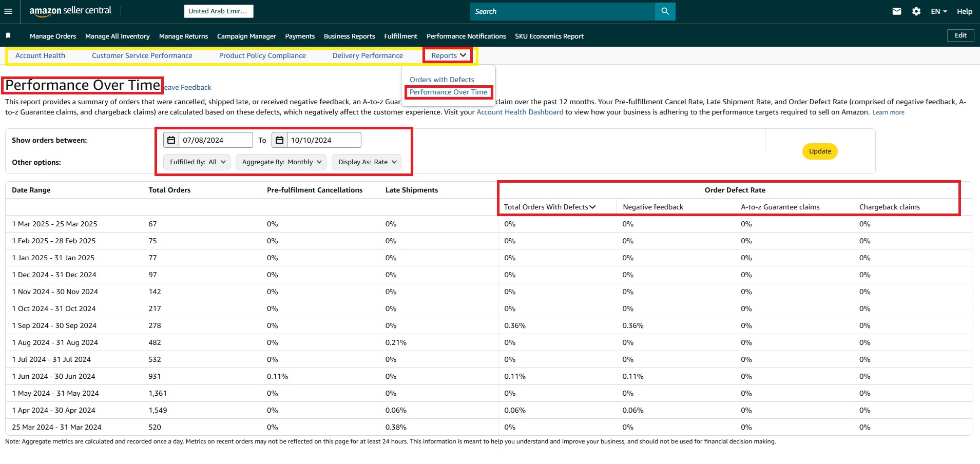Open the Fulfilled By: All dropdown
The image size is (980, 464).
[197, 162]
